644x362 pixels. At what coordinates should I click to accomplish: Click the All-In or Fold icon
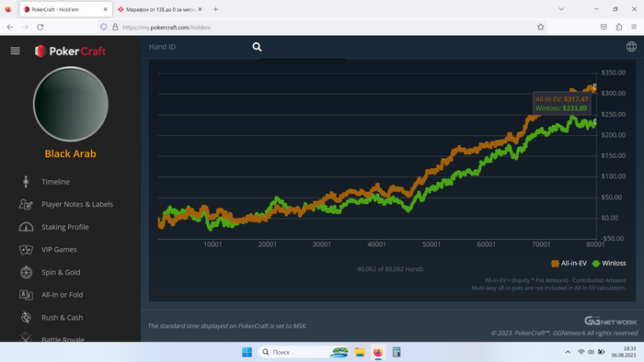coord(26,295)
